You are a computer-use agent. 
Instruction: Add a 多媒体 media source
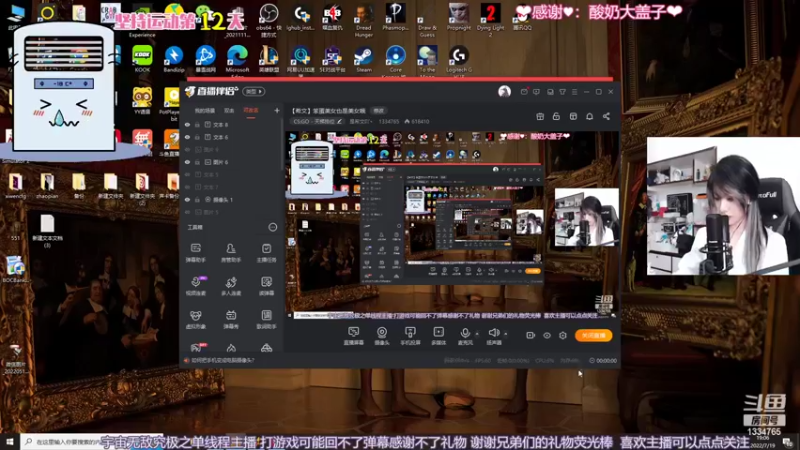[438, 336]
